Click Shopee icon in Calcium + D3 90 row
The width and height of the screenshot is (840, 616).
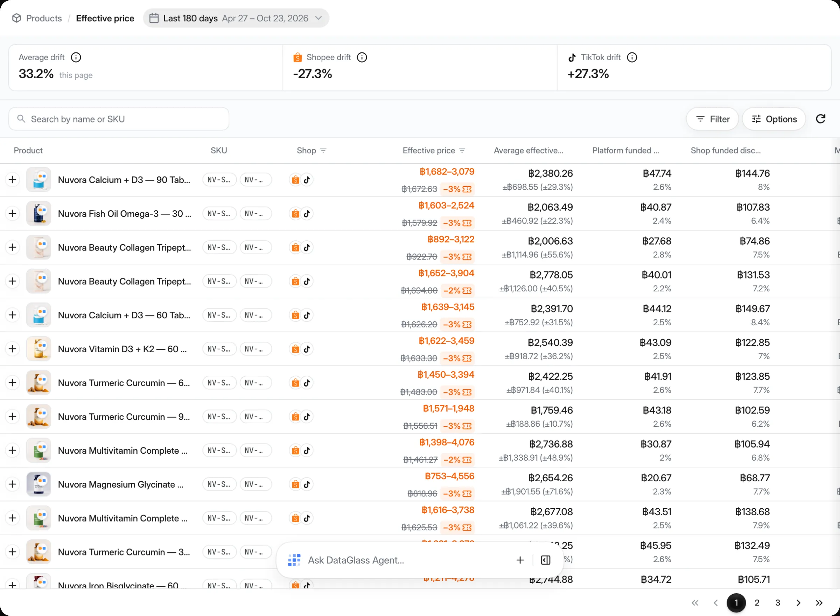coord(295,180)
